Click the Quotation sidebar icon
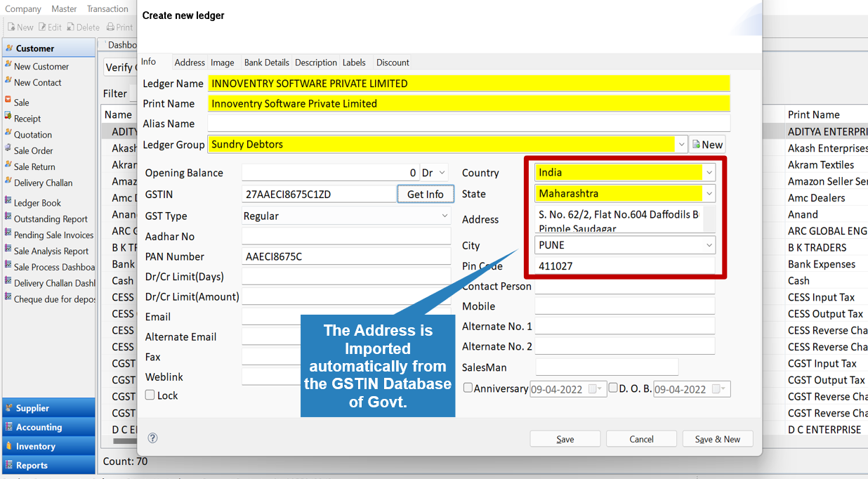 click(x=8, y=133)
